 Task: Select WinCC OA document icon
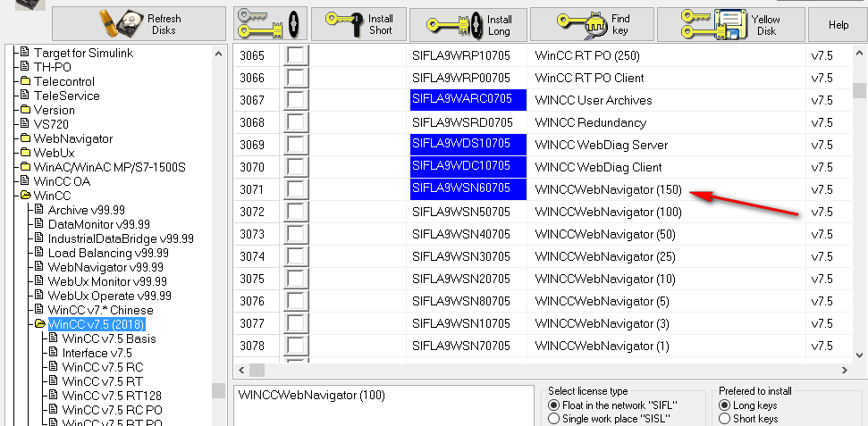tap(24, 181)
